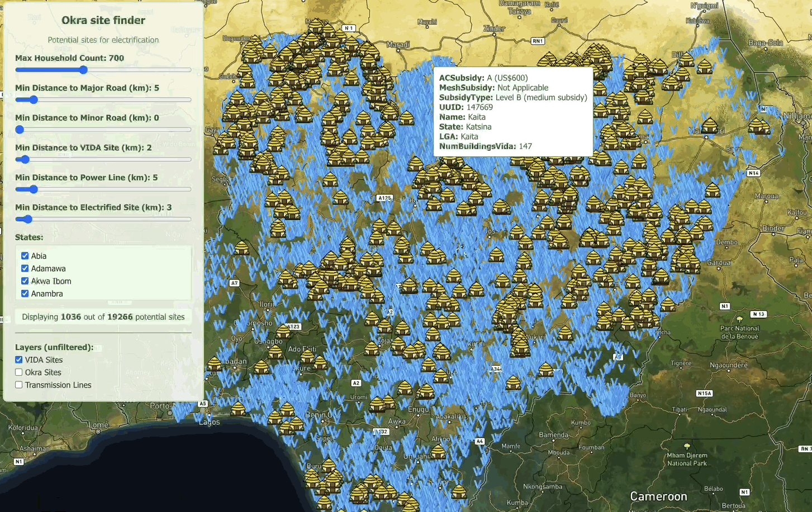Show the Transmission Lines layer

[x=19, y=385]
